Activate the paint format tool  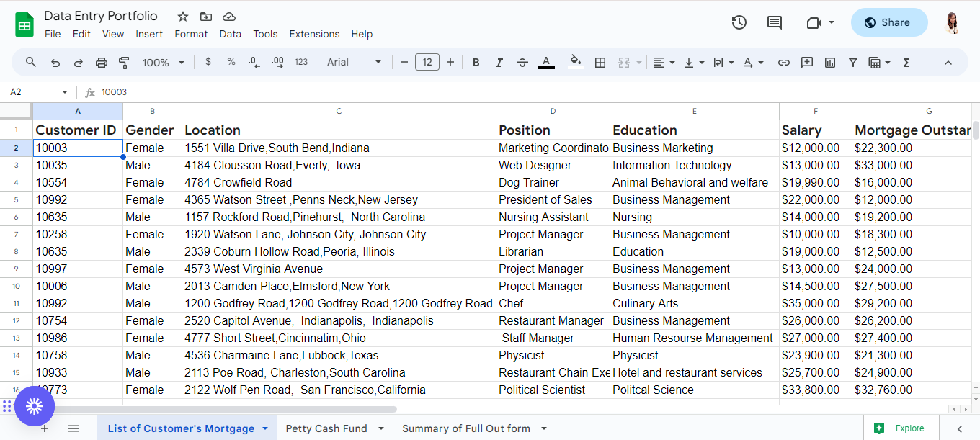click(124, 63)
